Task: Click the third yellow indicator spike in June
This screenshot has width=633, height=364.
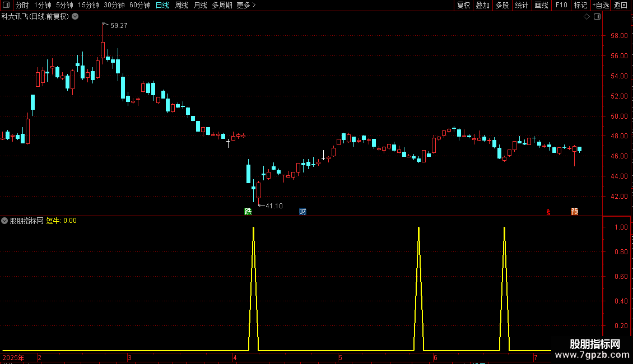Action: (504, 288)
